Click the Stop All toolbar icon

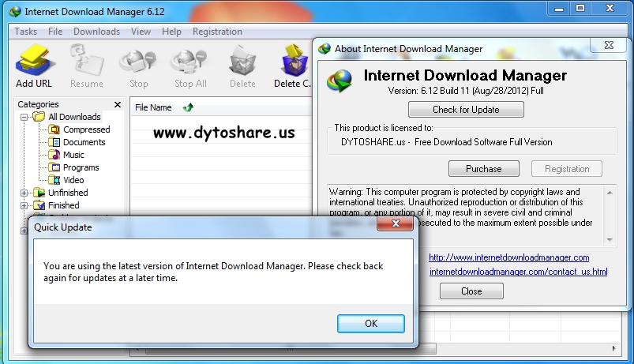(x=189, y=62)
